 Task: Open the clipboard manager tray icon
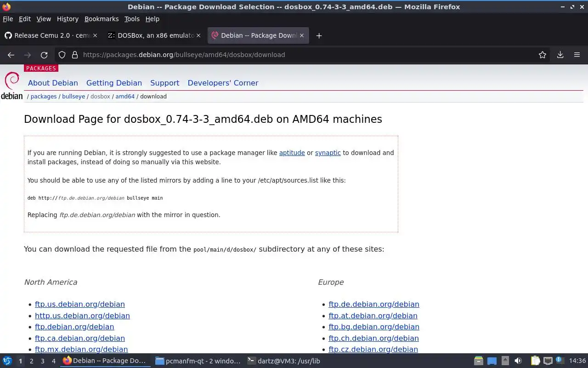[x=535, y=361]
